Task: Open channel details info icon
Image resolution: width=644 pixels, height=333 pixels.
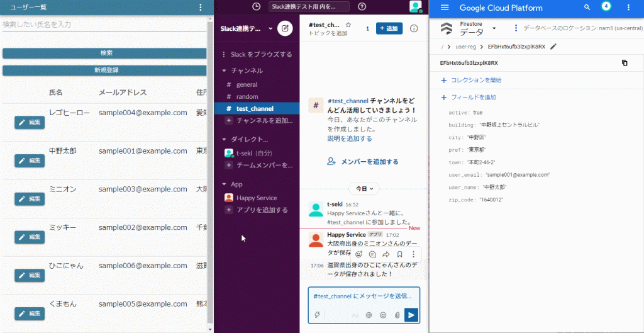Action: (414, 28)
